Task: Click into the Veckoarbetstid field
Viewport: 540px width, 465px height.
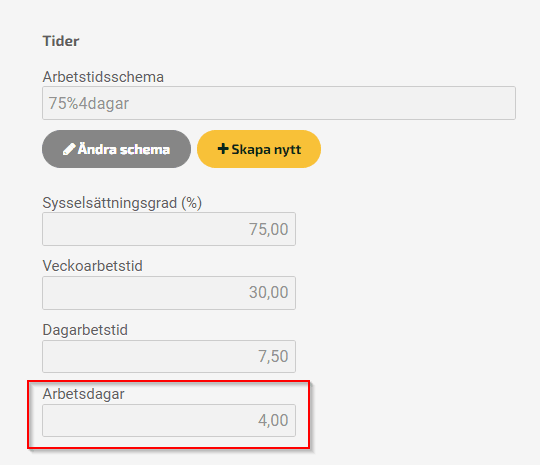Action: click(x=169, y=293)
